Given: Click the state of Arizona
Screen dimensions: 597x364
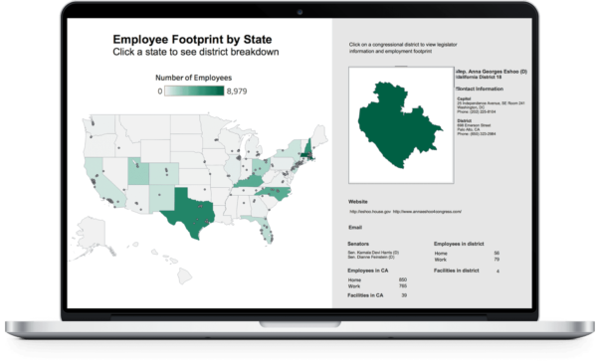Looking at the screenshot, I should pyautogui.click(x=137, y=199).
